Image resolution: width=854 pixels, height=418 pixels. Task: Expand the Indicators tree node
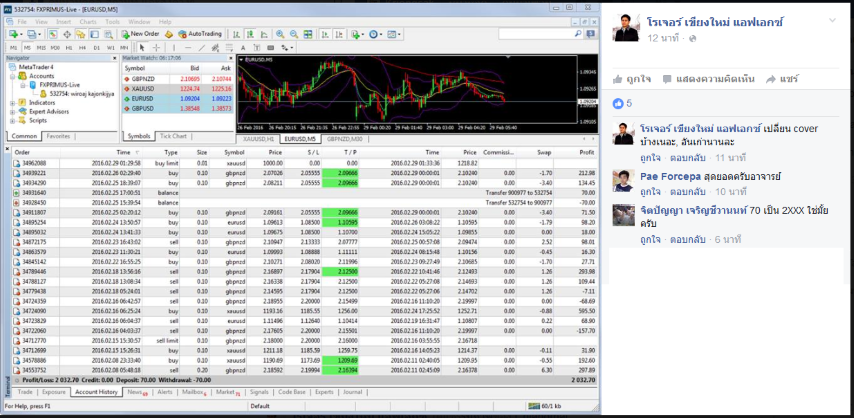coord(13,102)
